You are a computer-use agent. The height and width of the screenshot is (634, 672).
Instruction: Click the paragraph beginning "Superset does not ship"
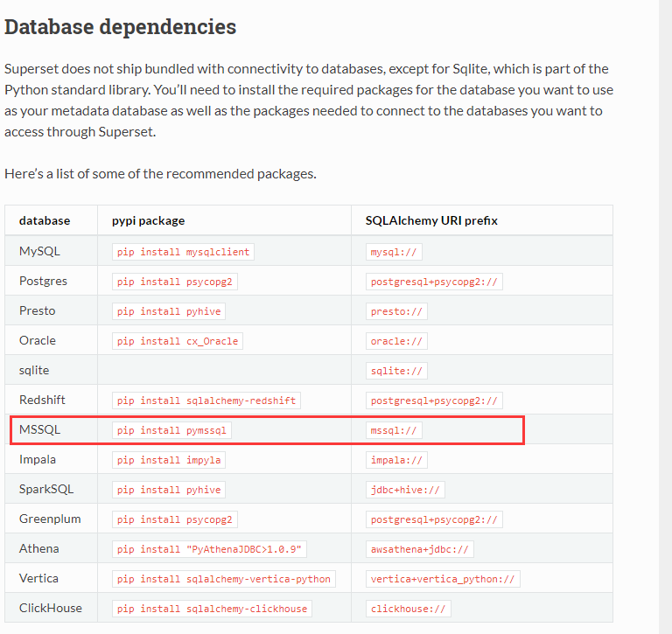(309, 101)
